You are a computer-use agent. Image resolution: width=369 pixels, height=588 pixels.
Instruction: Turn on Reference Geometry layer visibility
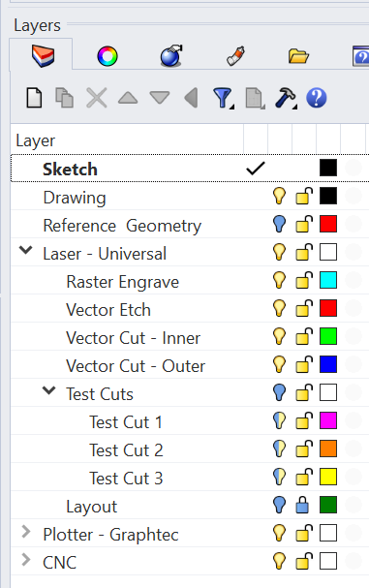(x=279, y=224)
